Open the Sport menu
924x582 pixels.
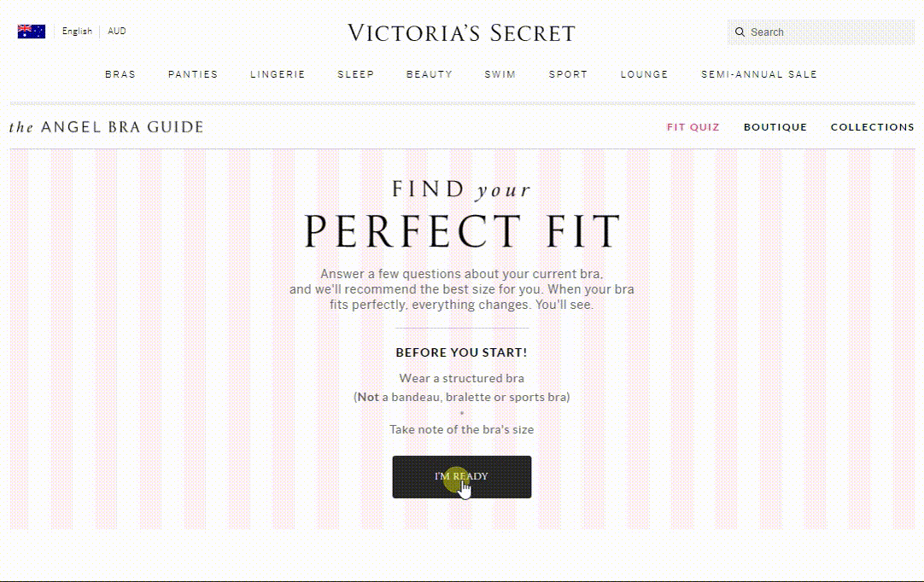click(x=568, y=74)
